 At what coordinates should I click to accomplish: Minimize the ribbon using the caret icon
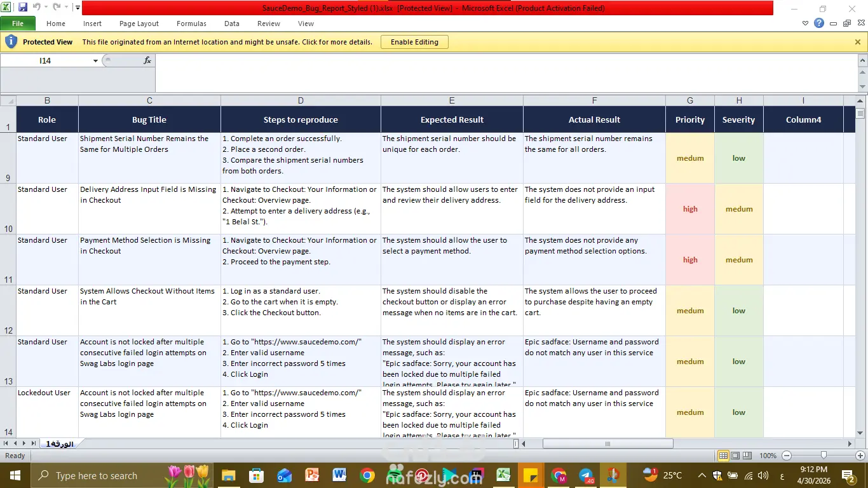806,24
